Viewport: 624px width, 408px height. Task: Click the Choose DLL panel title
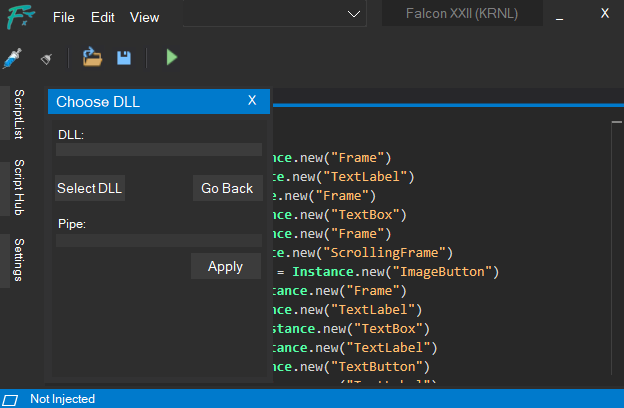(98, 102)
